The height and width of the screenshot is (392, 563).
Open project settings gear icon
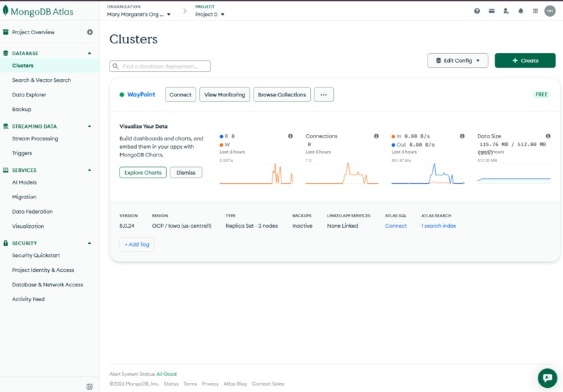click(x=90, y=32)
